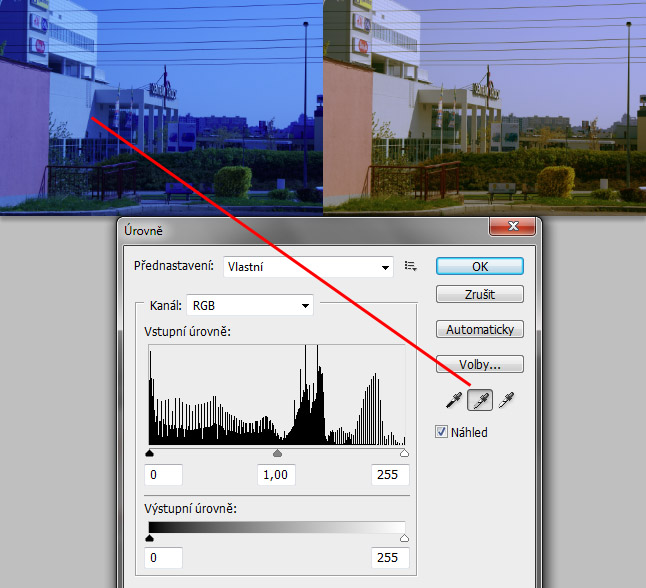The height and width of the screenshot is (588, 646).
Task: Open preset options menu icon
Action: coord(410,266)
